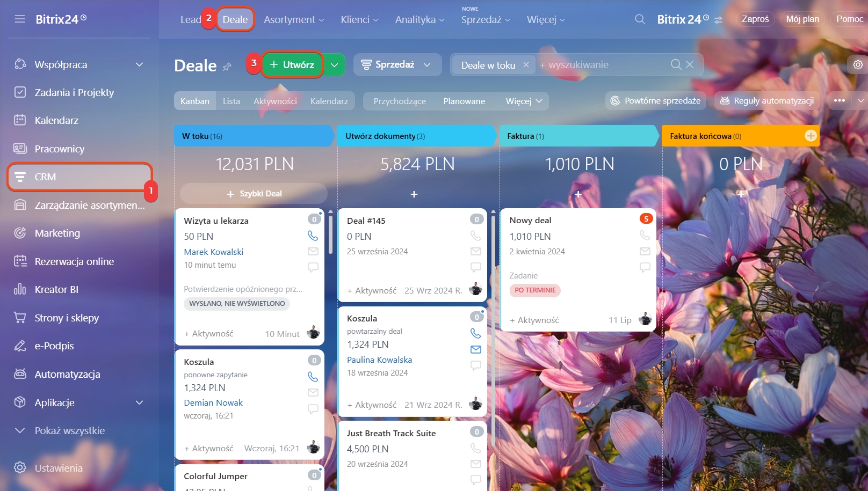This screenshot has width=868, height=491.
Task: Filter by Przychodzące
Action: [x=400, y=101]
